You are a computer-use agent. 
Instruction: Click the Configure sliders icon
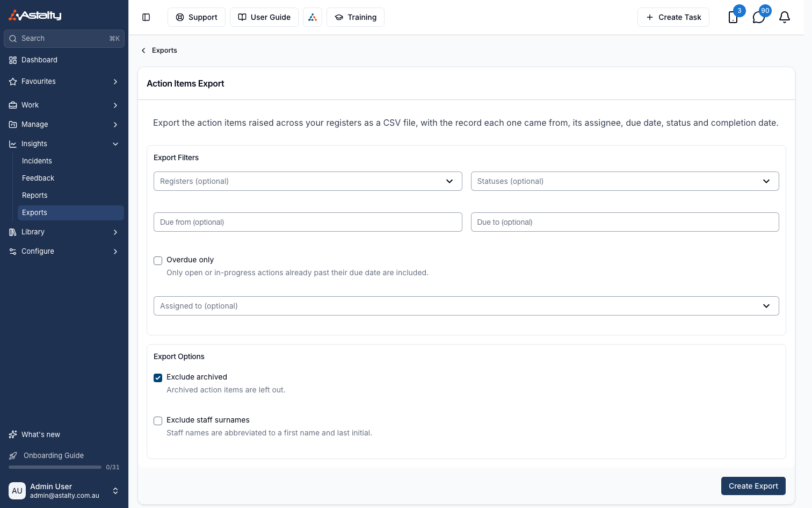point(13,252)
